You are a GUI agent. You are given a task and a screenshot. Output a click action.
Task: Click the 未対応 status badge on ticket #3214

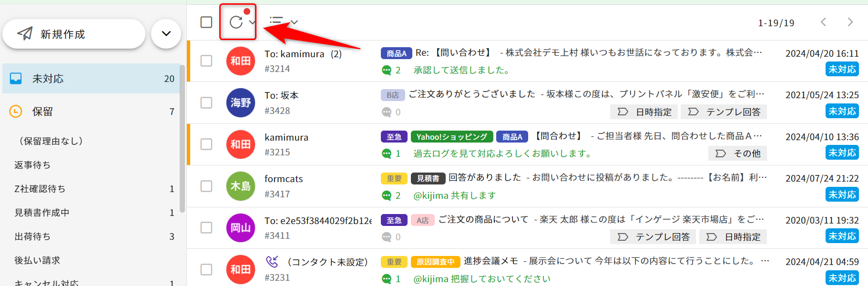coord(842,69)
